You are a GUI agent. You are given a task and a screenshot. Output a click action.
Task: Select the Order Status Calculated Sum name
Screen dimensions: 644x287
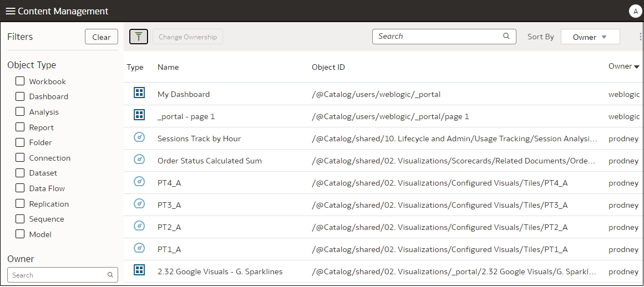click(x=210, y=161)
